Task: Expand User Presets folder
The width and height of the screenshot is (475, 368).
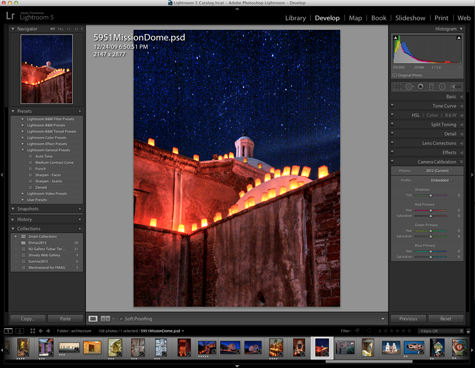Action: [x=23, y=200]
